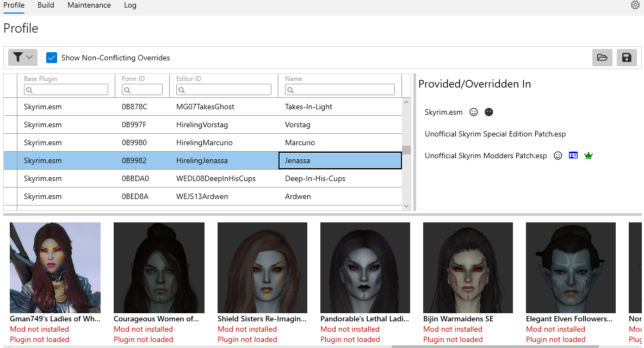Select the Vorstag name cell
Screen dimensions: 644x348
pyautogui.click(x=340, y=125)
